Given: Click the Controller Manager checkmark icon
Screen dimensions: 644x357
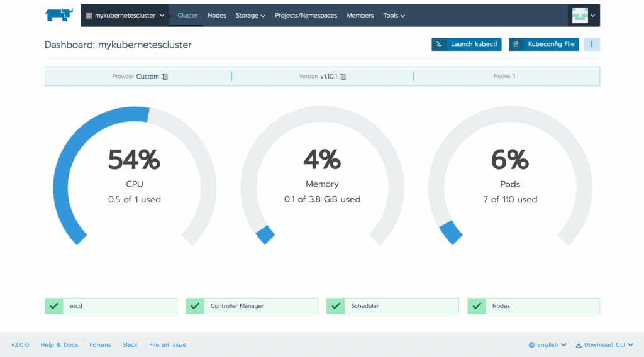Looking at the screenshot, I should pos(194,306).
